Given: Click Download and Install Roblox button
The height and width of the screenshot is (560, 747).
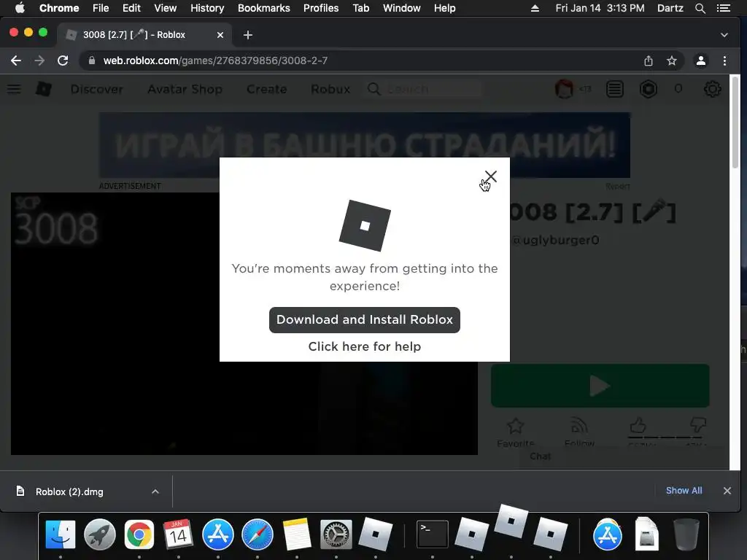Looking at the screenshot, I should point(365,319).
